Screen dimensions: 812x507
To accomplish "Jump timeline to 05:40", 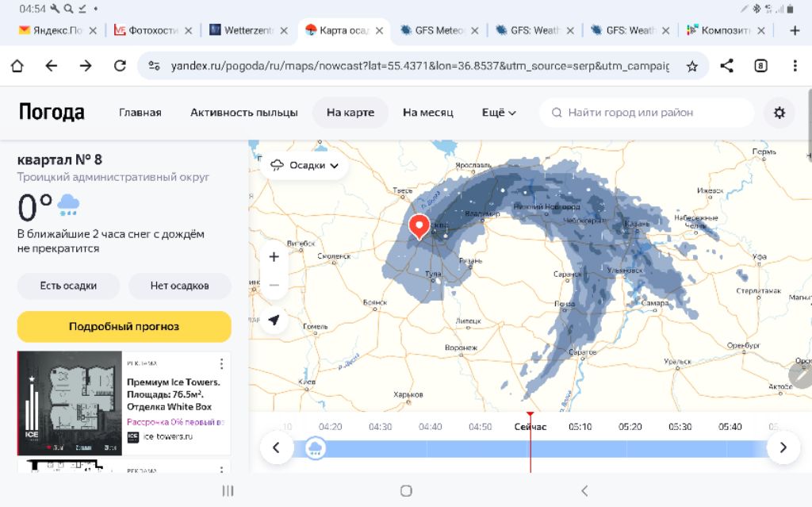I will click(730, 427).
